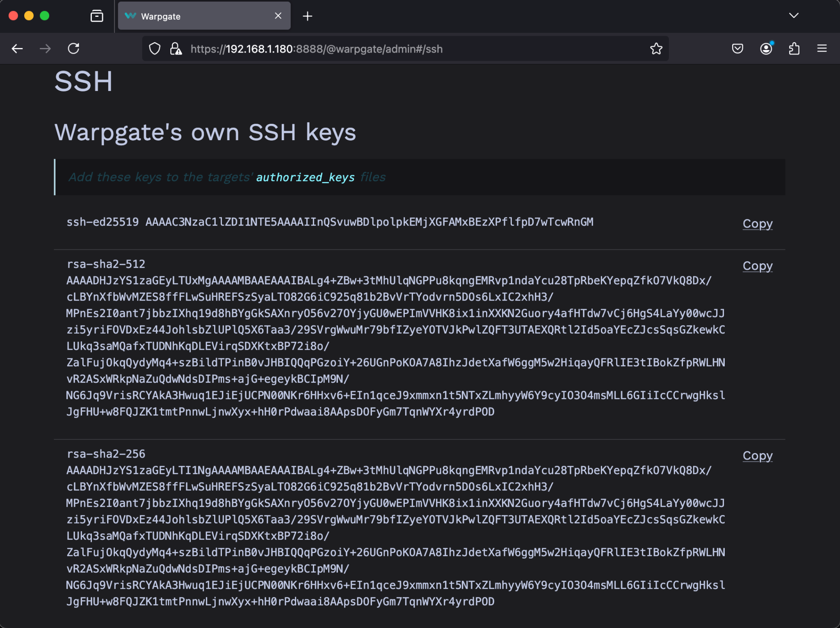Save the page to Pocket
This screenshot has height=628, width=840.
click(x=738, y=48)
